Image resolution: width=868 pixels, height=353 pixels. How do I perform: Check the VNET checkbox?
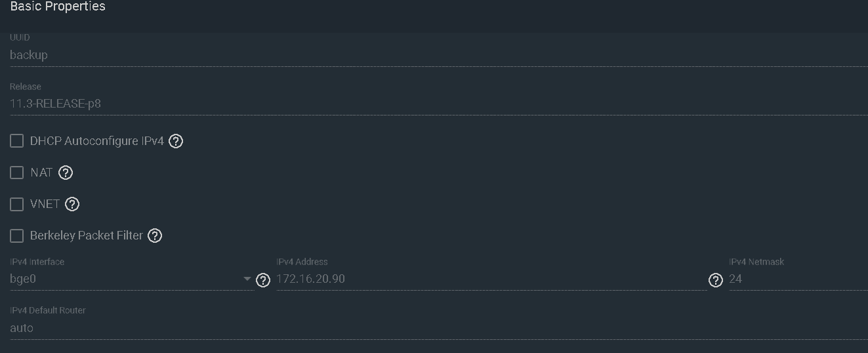pyautogui.click(x=17, y=204)
